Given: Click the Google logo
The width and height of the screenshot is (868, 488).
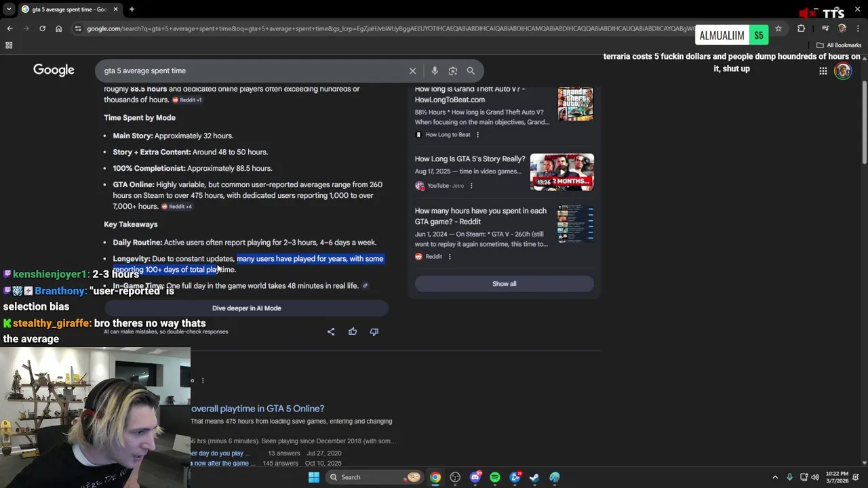Looking at the screenshot, I should pyautogui.click(x=54, y=70).
